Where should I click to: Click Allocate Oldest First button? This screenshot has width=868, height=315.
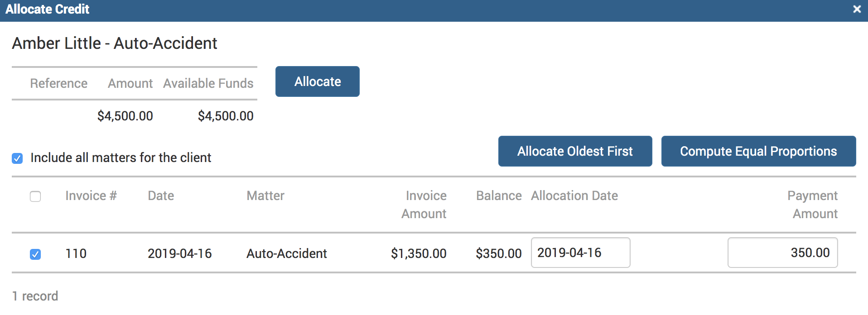tap(575, 151)
